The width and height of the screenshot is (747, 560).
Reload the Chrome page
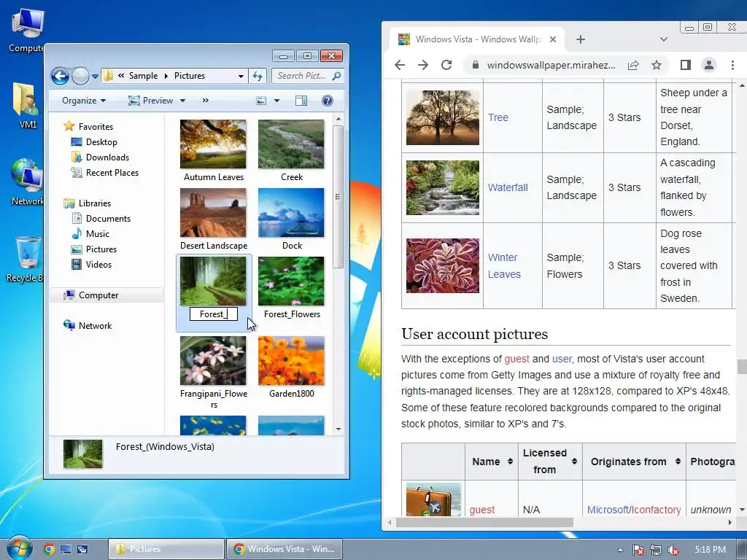pos(446,65)
